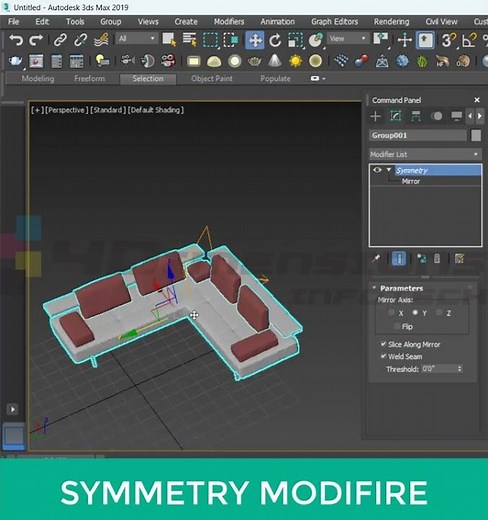Switch to the Freeform ribbon tab

pyautogui.click(x=89, y=79)
